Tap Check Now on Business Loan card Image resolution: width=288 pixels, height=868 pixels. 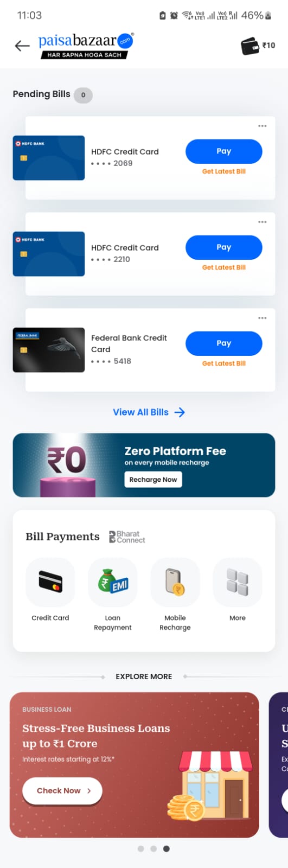coord(62,791)
